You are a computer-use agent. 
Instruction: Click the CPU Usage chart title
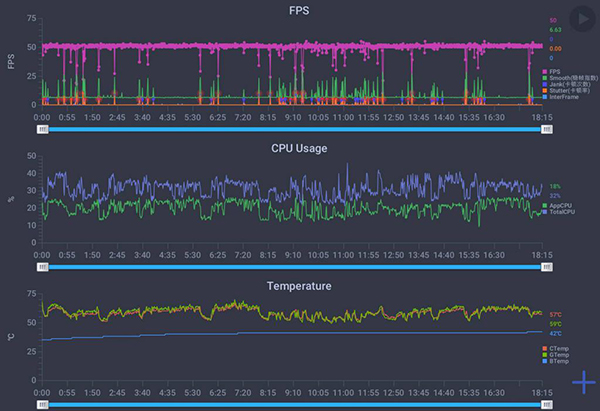[299, 148]
